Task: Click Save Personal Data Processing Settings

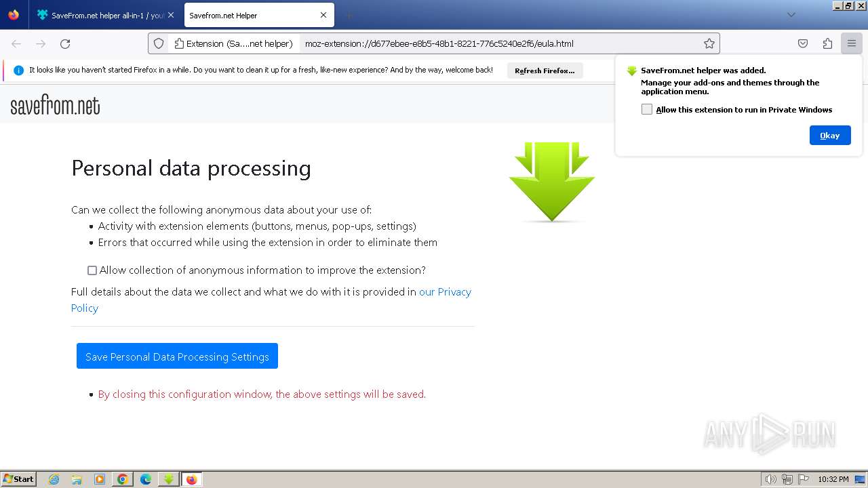Action: 177,356
